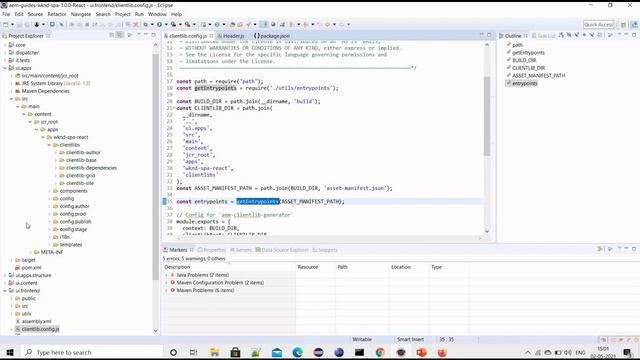This screenshot has height=360, width=640.
Task: Switch to the Header.js editor tab
Action: coord(231,36)
